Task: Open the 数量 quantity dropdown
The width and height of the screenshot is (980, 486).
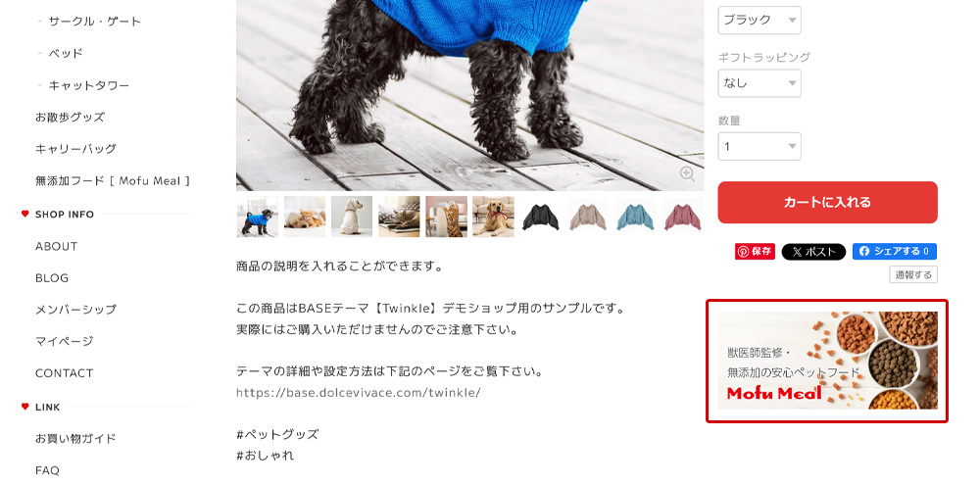Action: 759,146
